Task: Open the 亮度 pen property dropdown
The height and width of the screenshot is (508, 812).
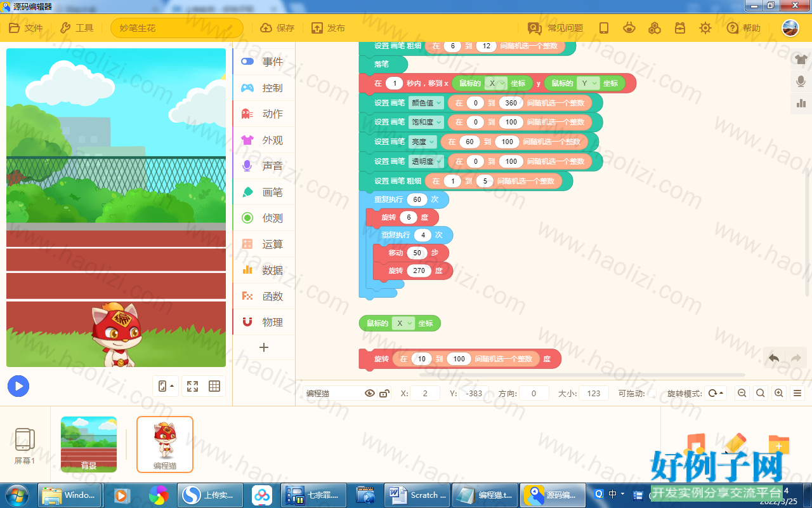Action: tap(422, 142)
